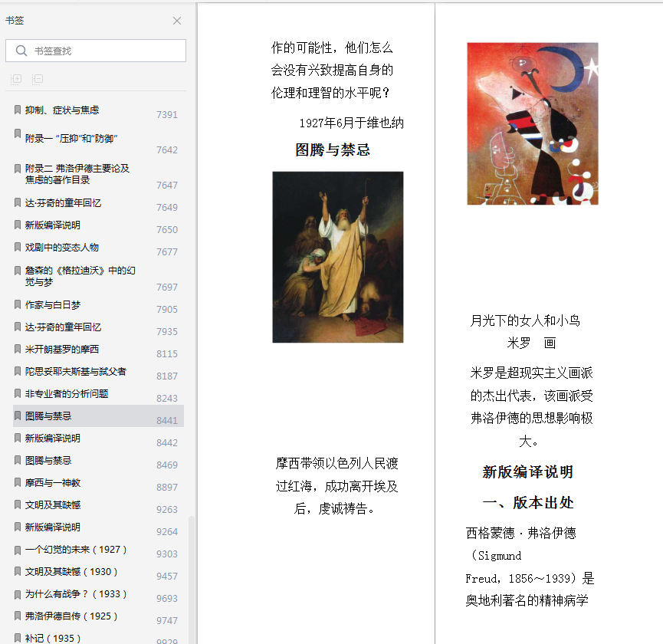Click the bookmark search magnifier icon
The height and width of the screenshot is (644, 663).
[x=21, y=51]
